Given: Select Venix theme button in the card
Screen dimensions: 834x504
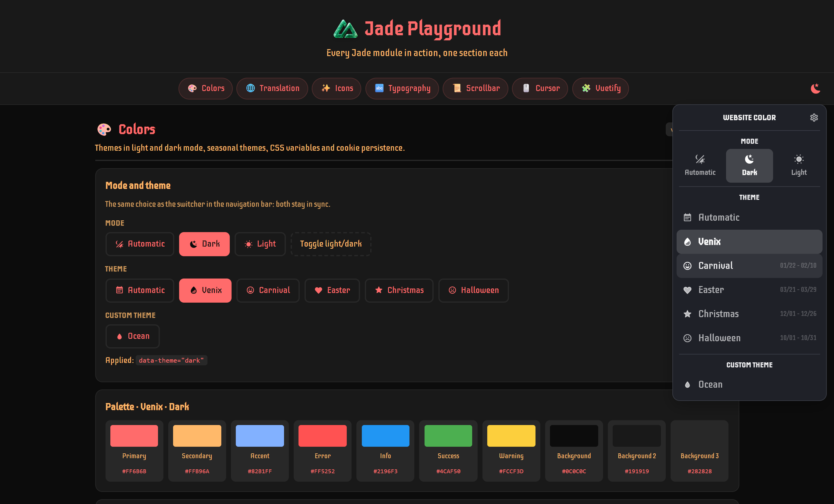Looking at the screenshot, I should point(205,290).
